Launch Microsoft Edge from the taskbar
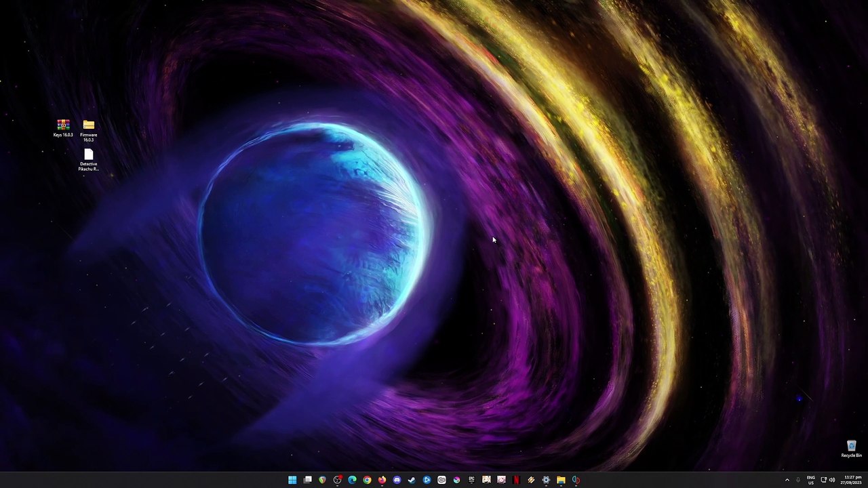The width and height of the screenshot is (868, 488). point(352,480)
